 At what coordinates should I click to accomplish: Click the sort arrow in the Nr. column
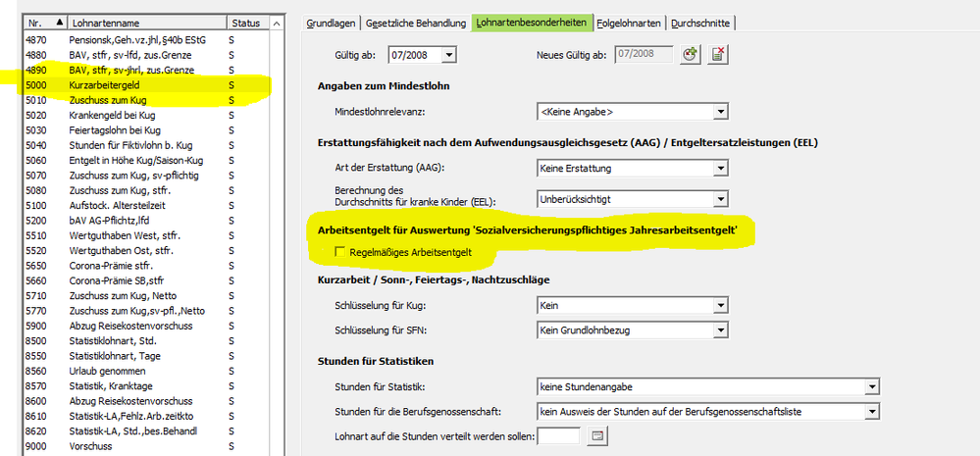[60, 22]
